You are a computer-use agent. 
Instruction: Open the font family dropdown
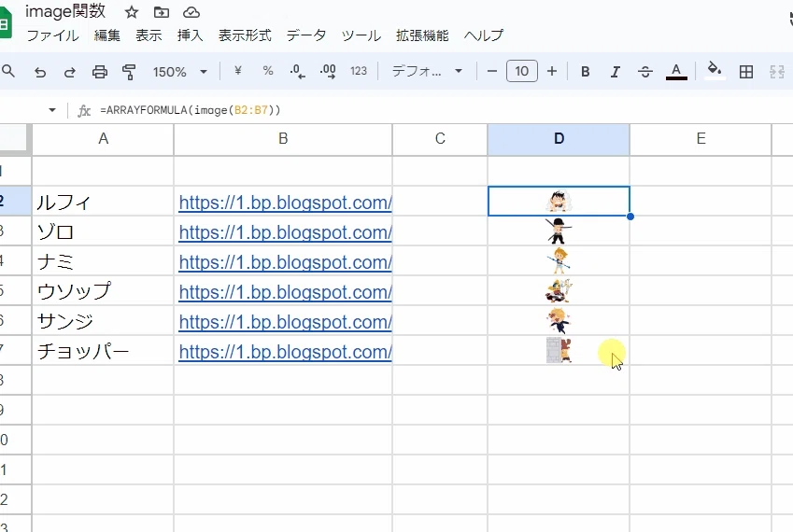(x=428, y=71)
